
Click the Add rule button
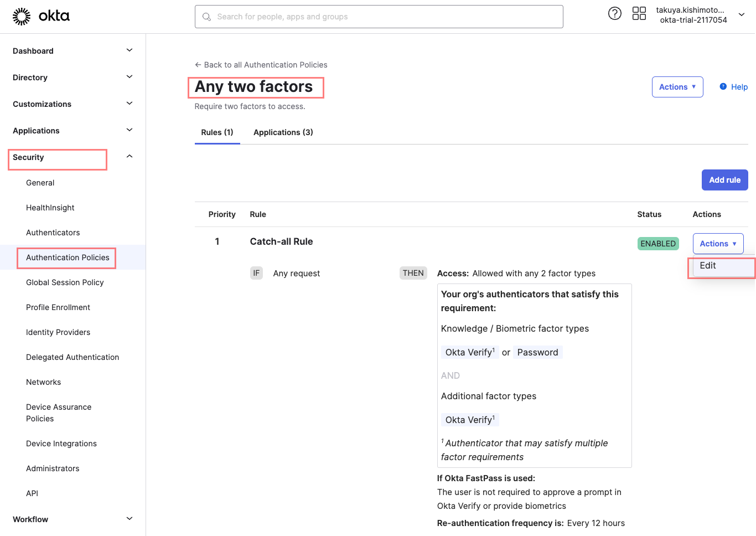click(724, 180)
